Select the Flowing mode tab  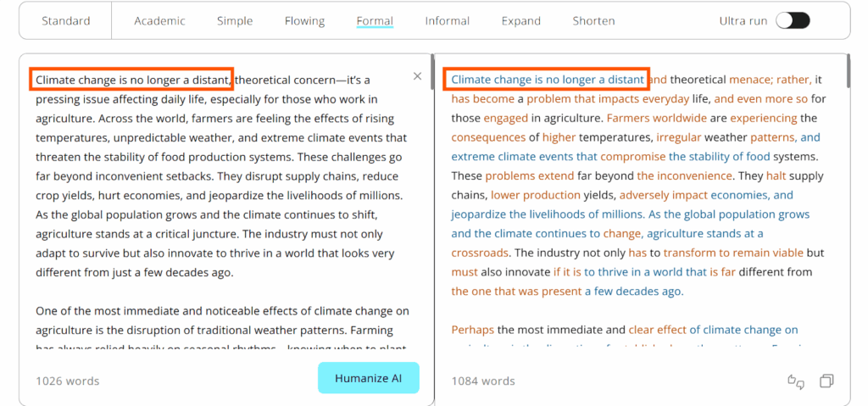pos(304,21)
